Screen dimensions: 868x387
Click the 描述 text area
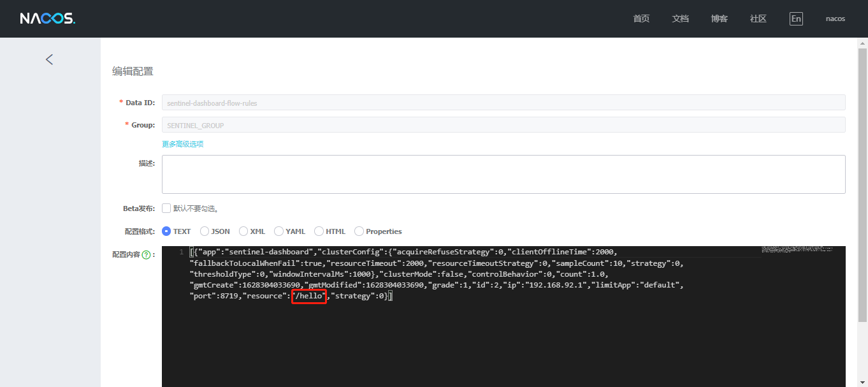503,174
